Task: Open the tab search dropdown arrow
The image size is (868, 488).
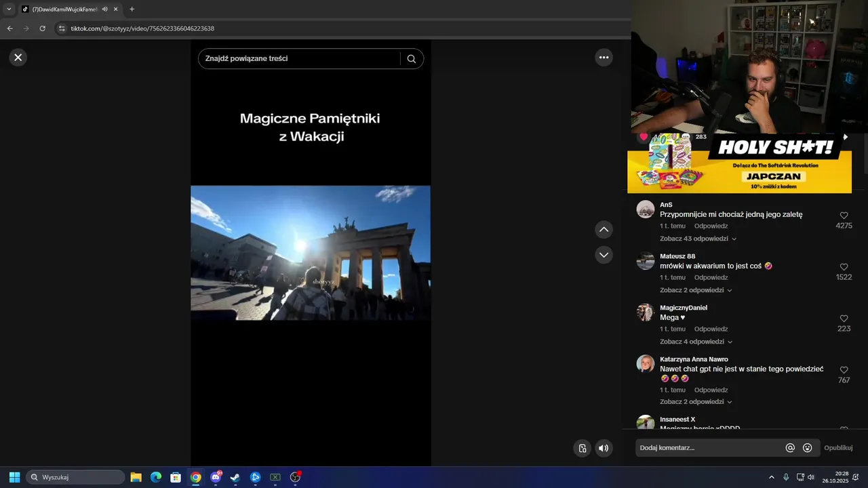Action: tap(9, 9)
